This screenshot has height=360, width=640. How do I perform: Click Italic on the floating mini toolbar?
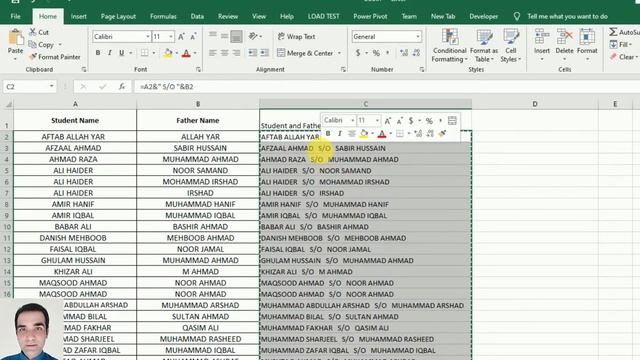tap(339, 133)
